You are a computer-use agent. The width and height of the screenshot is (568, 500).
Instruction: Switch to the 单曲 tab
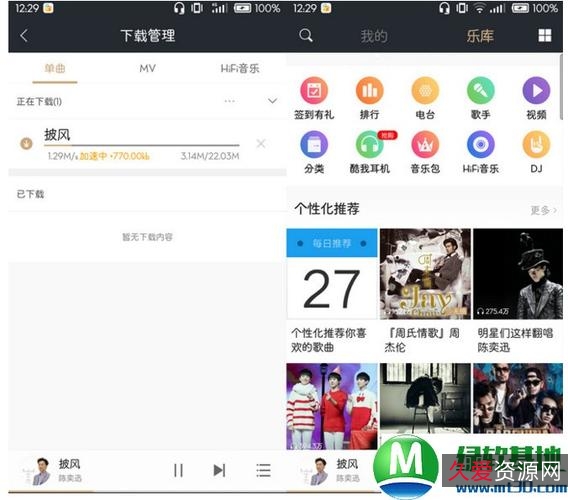pyautogui.click(x=55, y=68)
